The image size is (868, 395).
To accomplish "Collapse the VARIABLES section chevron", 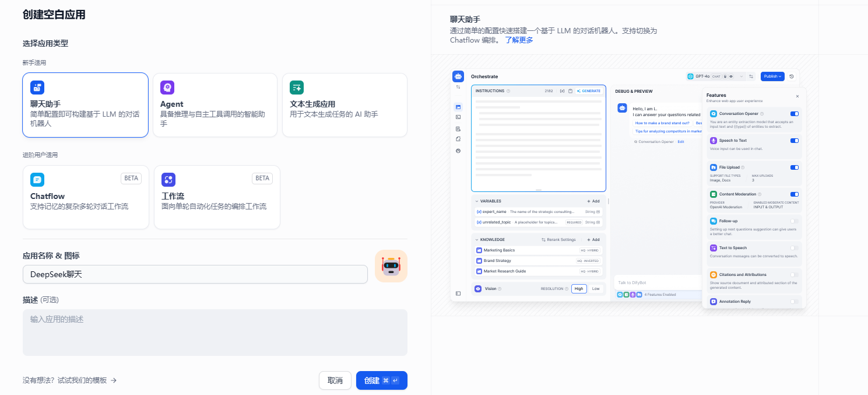I will [x=477, y=201].
